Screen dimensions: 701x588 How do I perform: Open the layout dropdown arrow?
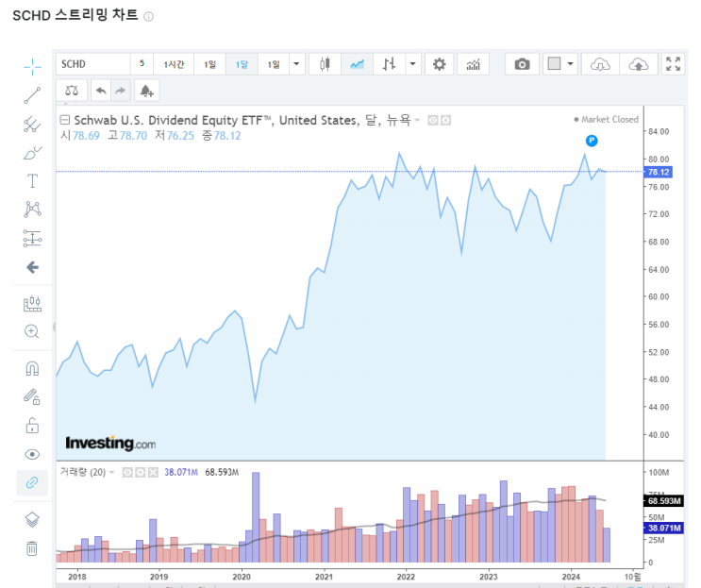point(571,64)
